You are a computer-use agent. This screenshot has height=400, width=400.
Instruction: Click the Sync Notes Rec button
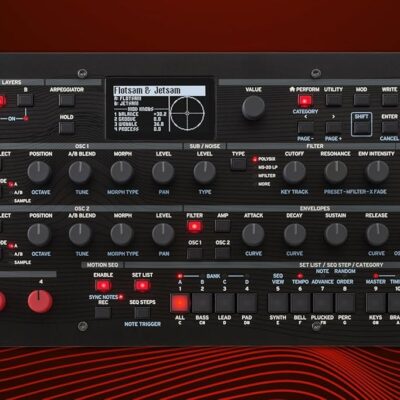[x=103, y=313]
